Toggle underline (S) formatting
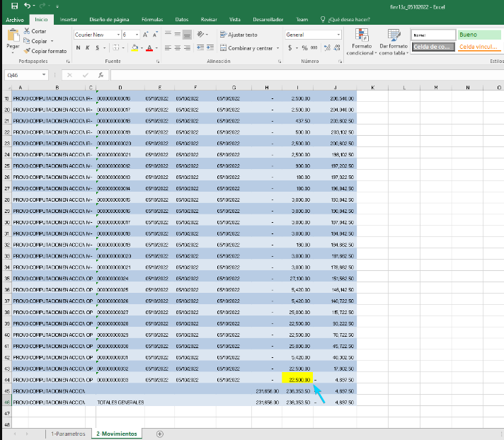 (98, 48)
